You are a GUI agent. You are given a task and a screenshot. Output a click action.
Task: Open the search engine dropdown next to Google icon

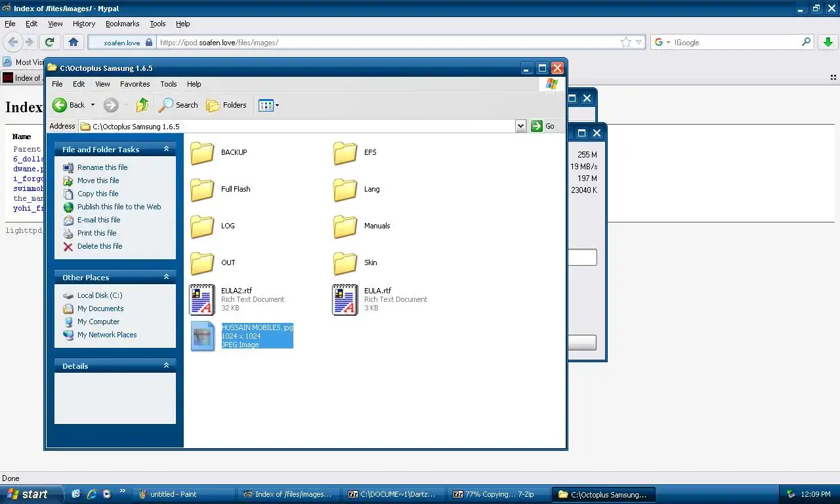point(668,43)
